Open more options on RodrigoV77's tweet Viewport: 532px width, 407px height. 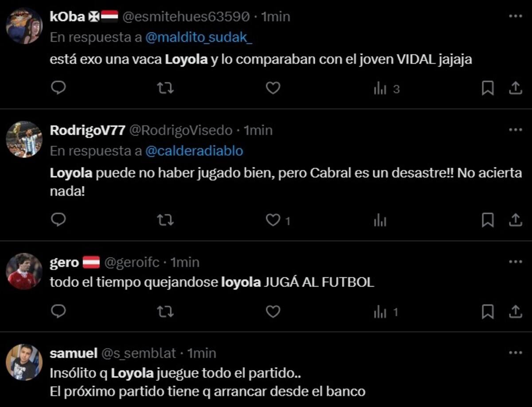click(x=515, y=130)
